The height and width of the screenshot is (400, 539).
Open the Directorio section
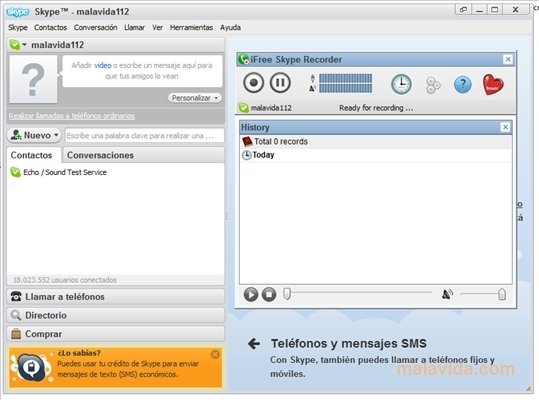click(x=116, y=315)
